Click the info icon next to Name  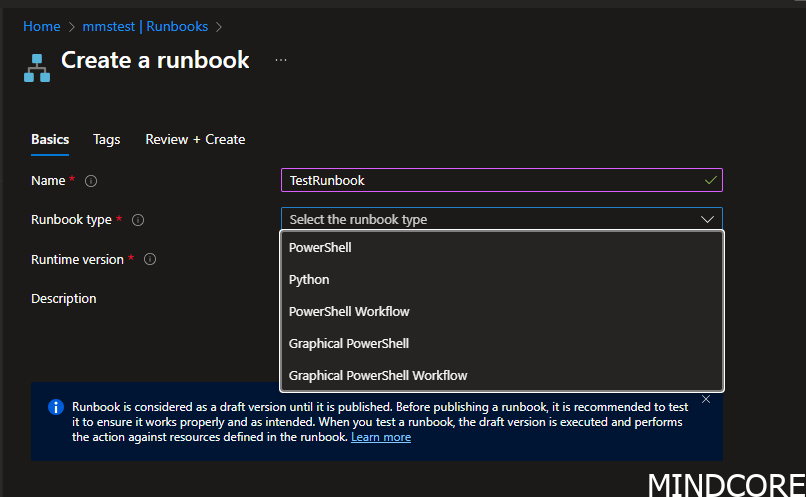click(x=91, y=181)
